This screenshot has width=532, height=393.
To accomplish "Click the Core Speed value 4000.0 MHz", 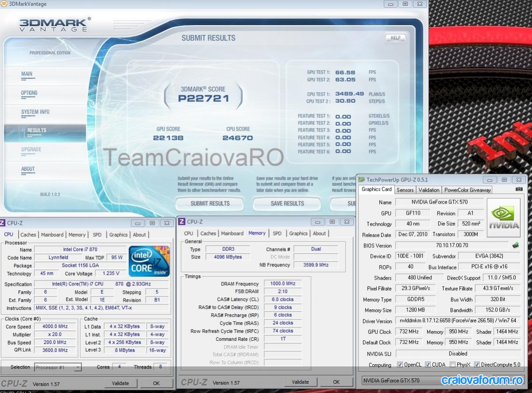I will coord(55,327).
